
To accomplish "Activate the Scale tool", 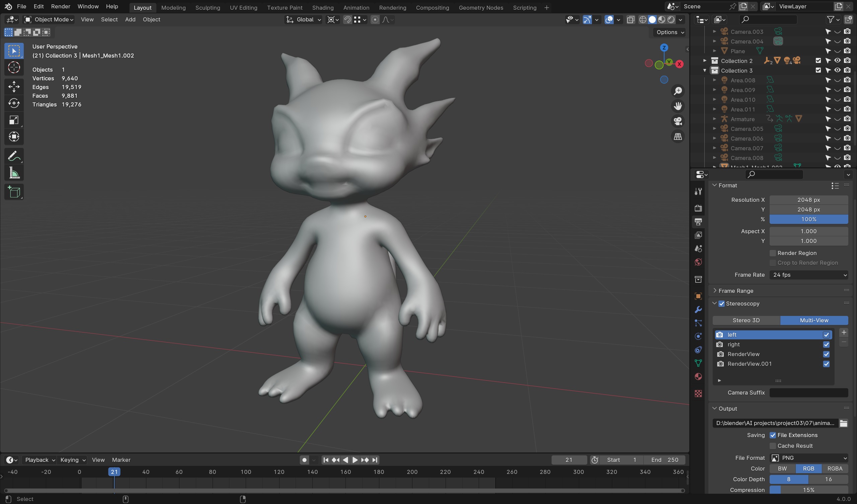I will pos(14,120).
